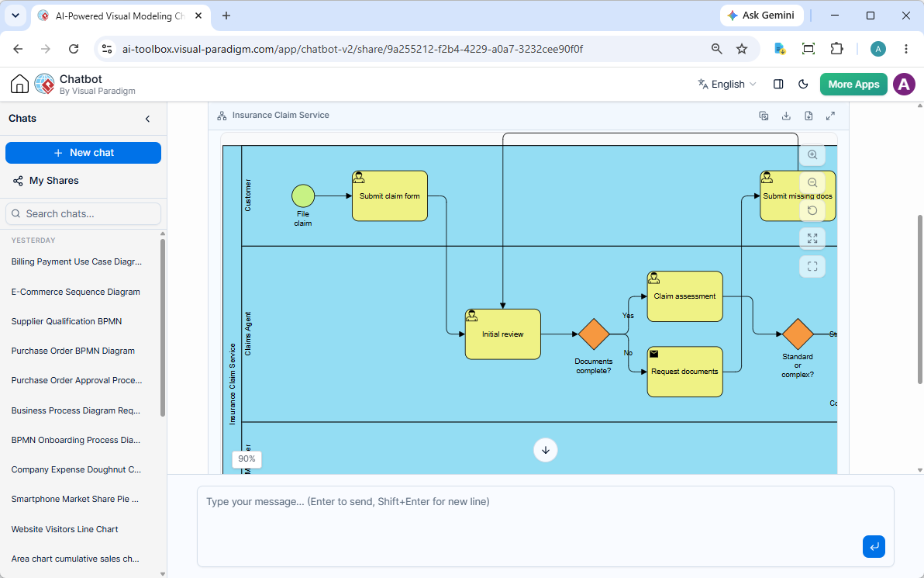The height and width of the screenshot is (578, 924).
Task: Click the YESTERDAY section label
Action: coord(33,241)
